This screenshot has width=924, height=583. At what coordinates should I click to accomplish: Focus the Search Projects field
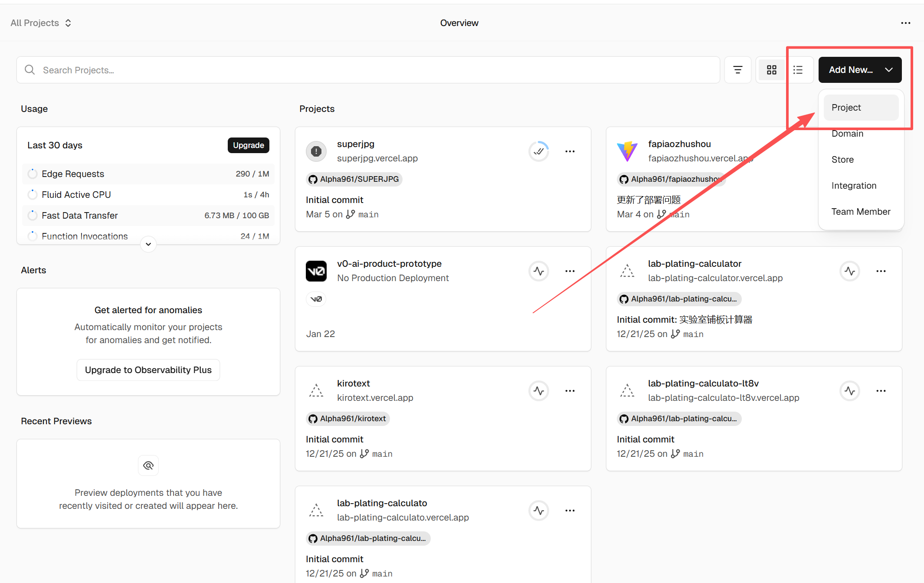(368, 70)
